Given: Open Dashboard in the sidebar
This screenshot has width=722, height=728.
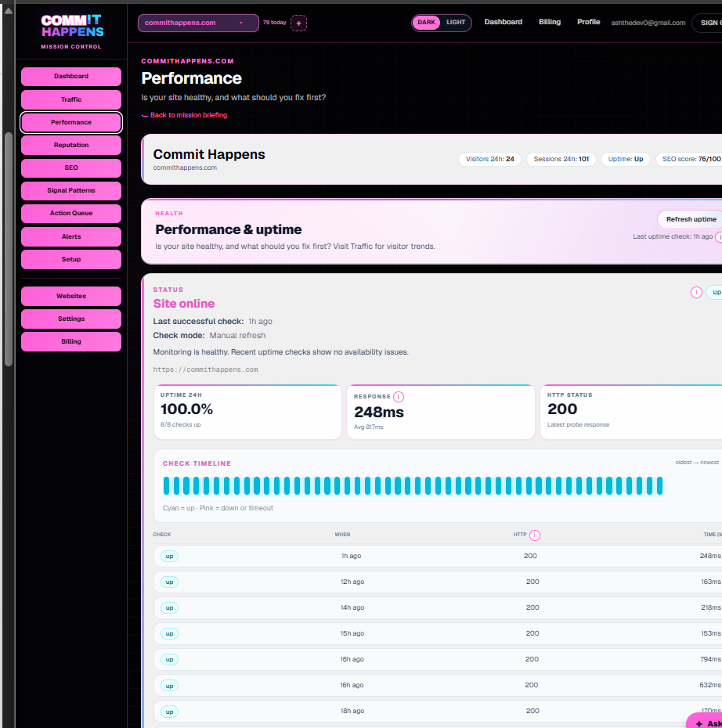Looking at the screenshot, I should point(71,76).
